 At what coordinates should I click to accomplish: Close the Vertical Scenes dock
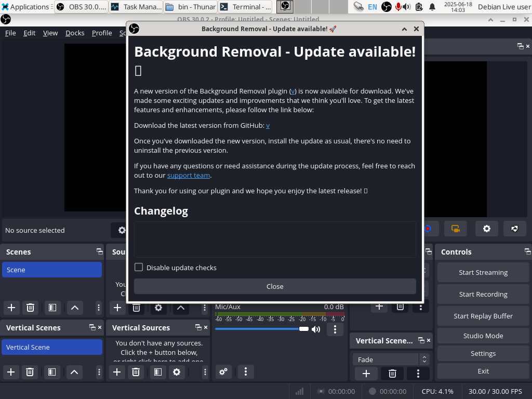pyautogui.click(x=100, y=327)
